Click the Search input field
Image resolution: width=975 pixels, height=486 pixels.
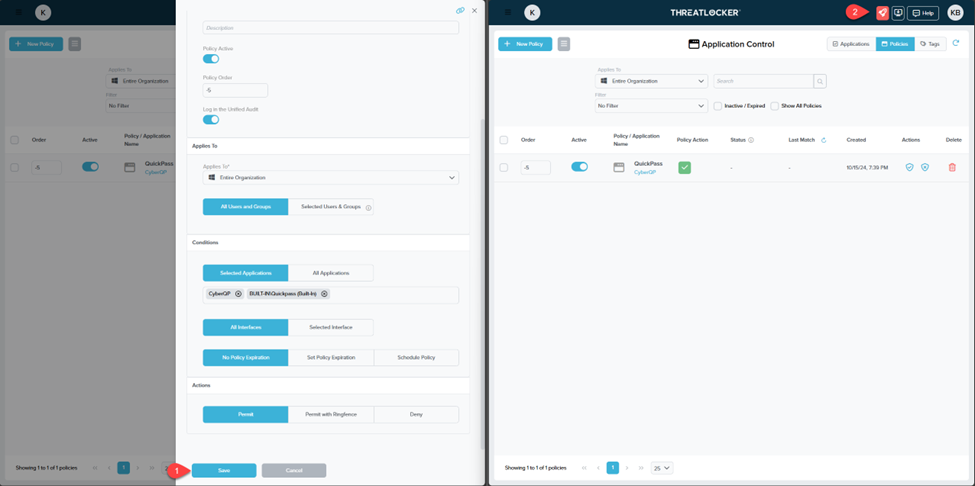(764, 81)
